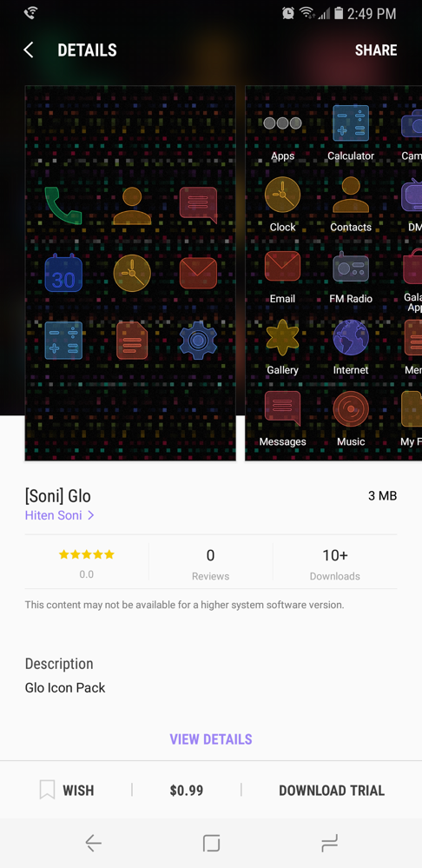Viewport: 422px width, 868px height.
Task: Tap the FM Radio icon
Action: (351, 266)
